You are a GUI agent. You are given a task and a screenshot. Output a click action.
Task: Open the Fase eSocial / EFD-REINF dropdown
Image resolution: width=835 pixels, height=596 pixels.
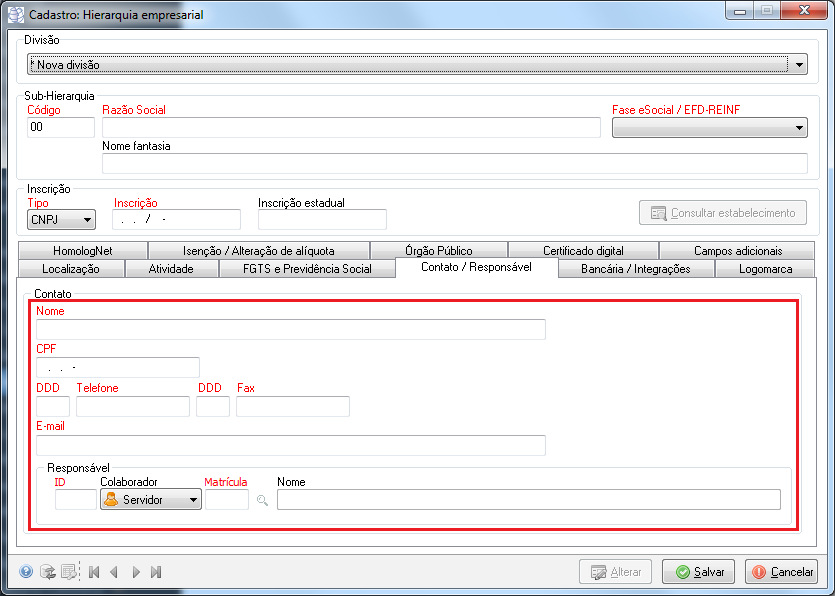(799, 128)
